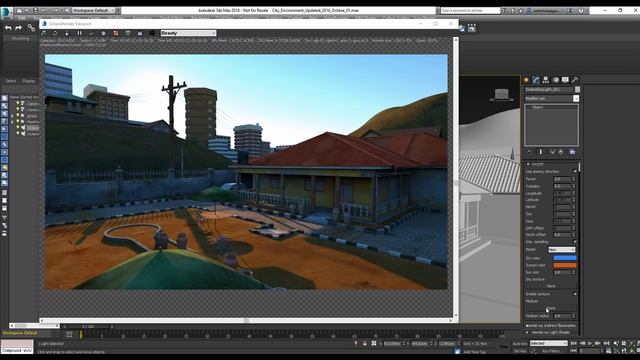Click the Power value field
The height and width of the screenshot is (360, 640).
click(562, 179)
